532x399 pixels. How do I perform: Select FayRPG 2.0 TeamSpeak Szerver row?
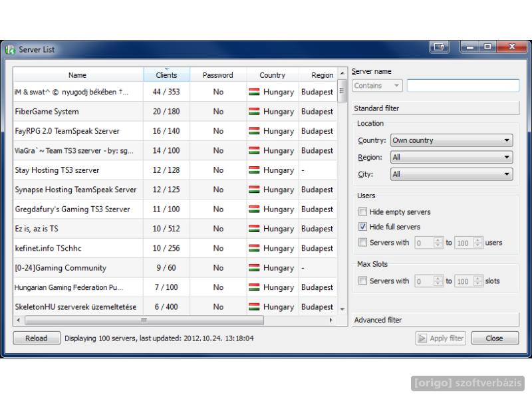coord(175,131)
